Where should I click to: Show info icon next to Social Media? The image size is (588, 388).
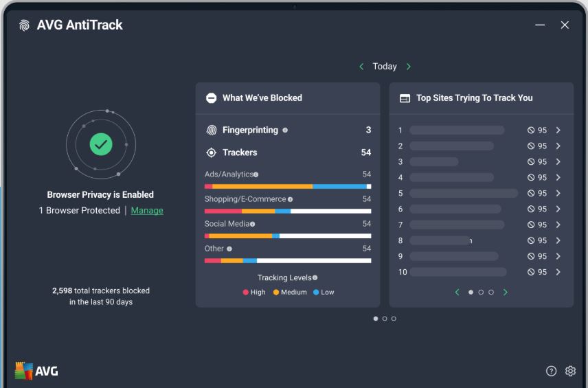pyautogui.click(x=252, y=224)
